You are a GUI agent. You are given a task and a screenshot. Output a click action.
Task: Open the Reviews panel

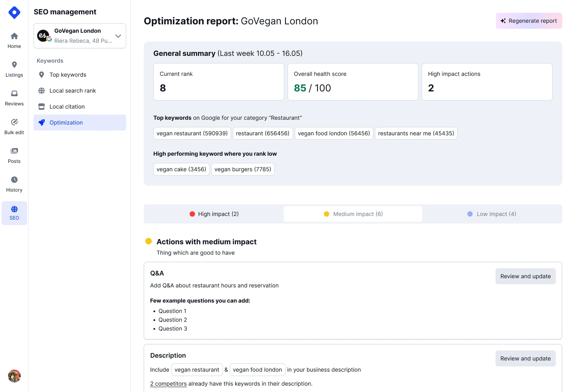tap(14, 97)
